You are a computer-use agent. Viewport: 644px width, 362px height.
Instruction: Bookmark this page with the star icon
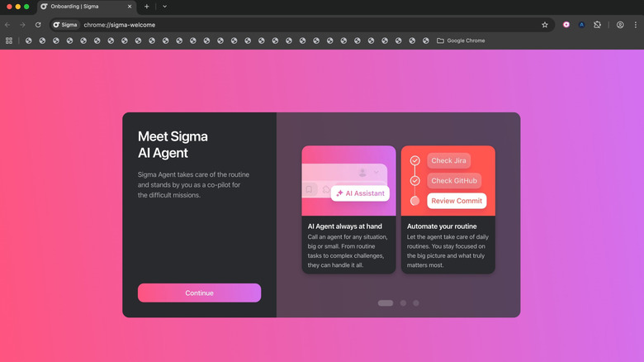point(545,25)
